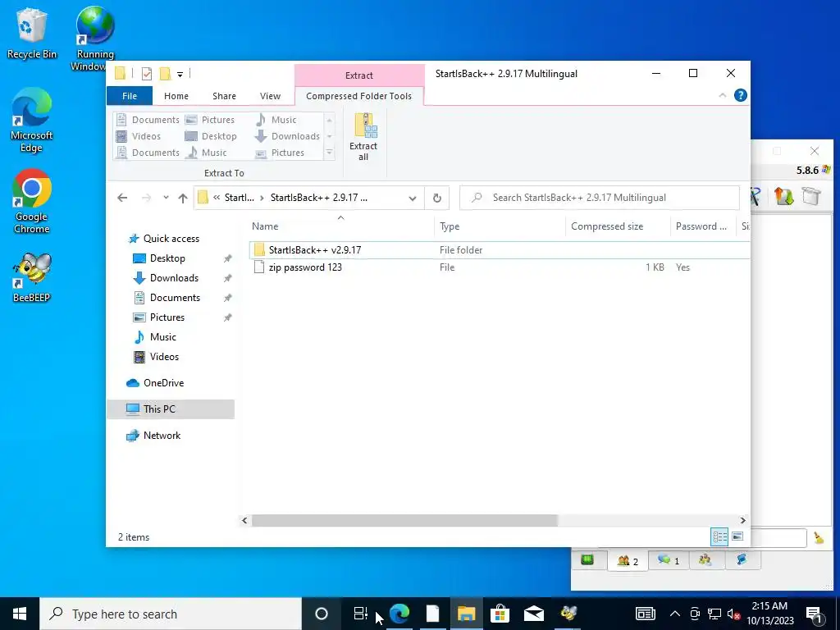Select the Compressed Folder Tools tab
The image size is (840, 630).
click(x=359, y=96)
